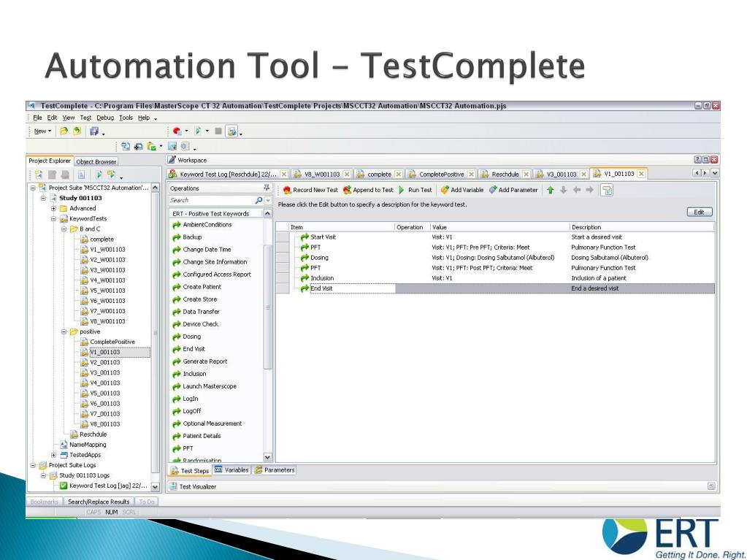The width and height of the screenshot is (747, 560).
Task: Click Add Variable in test toolbar
Action: click(x=461, y=190)
